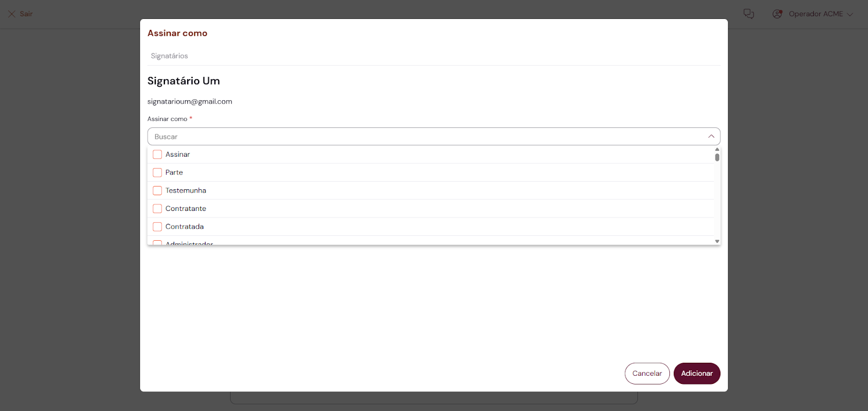Check the Assinar checkbox
This screenshot has width=868, height=411.
[x=157, y=155]
